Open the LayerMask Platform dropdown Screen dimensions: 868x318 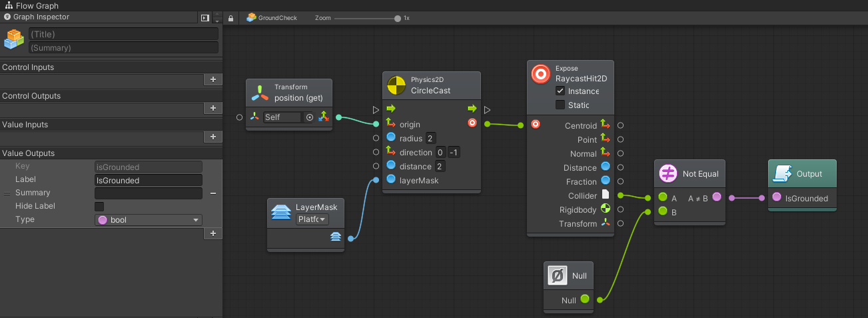pos(312,219)
